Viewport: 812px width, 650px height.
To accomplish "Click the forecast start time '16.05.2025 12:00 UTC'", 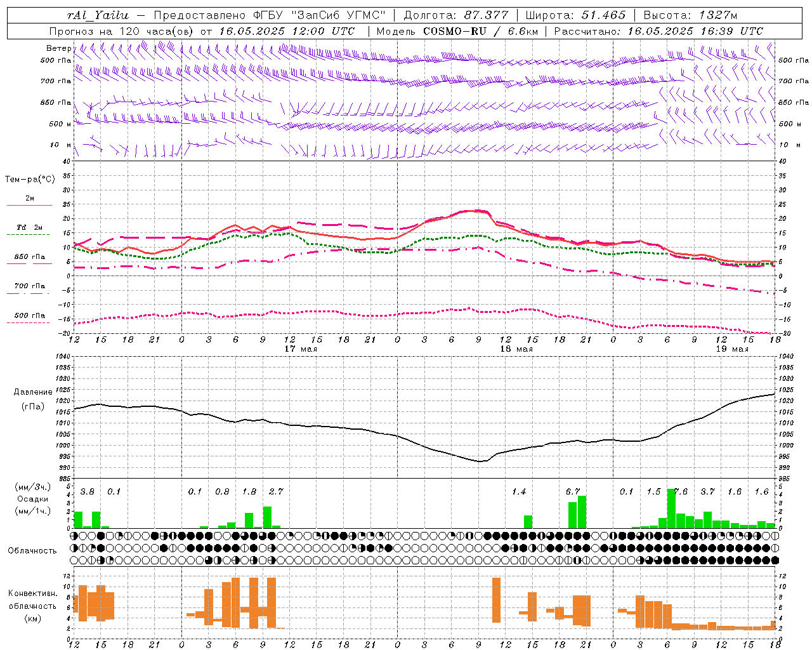I will coord(287,31).
